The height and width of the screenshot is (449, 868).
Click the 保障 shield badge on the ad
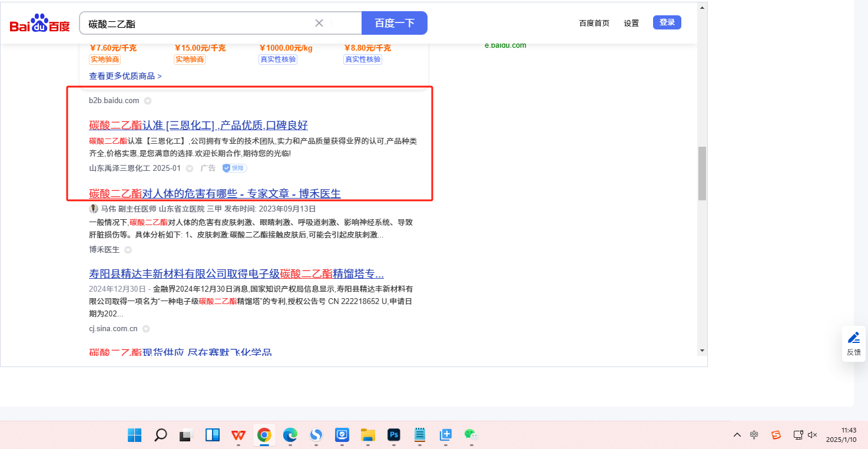click(x=234, y=168)
